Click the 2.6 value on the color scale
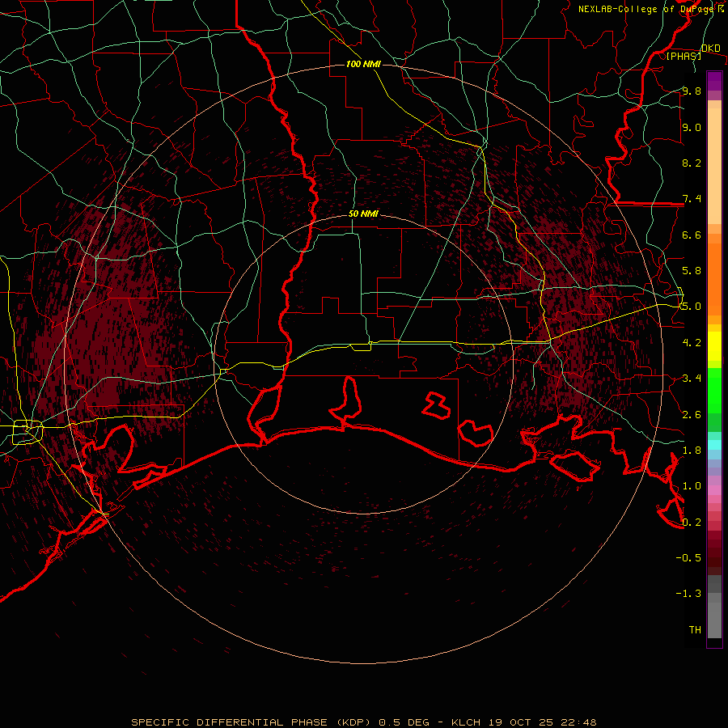The width and height of the screenshot is (728, 728). point(692,415)
